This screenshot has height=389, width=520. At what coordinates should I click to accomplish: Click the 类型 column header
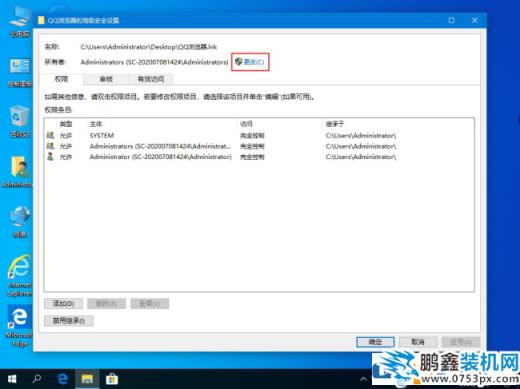click(x=66, y=124)
